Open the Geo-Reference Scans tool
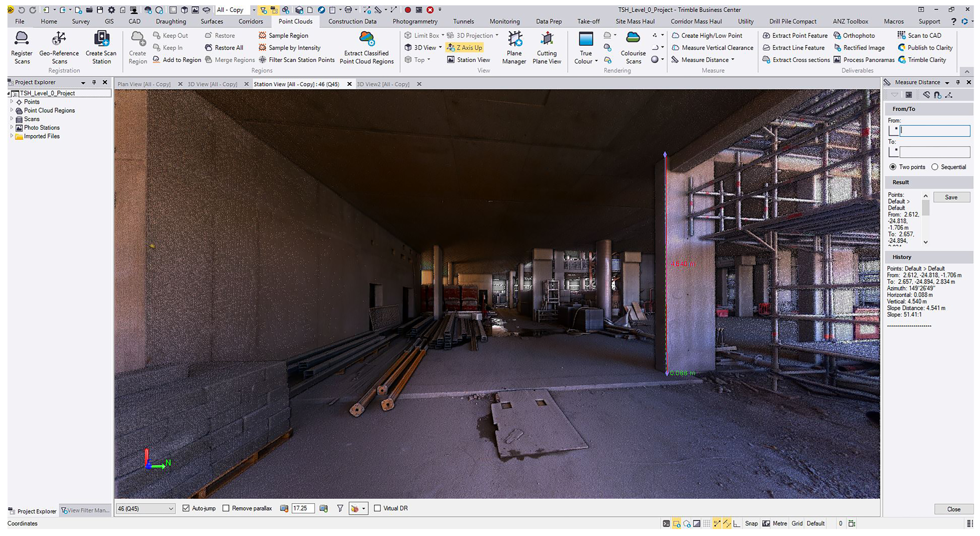This screenshot has width=980, height=536. [x=59, y=39]
